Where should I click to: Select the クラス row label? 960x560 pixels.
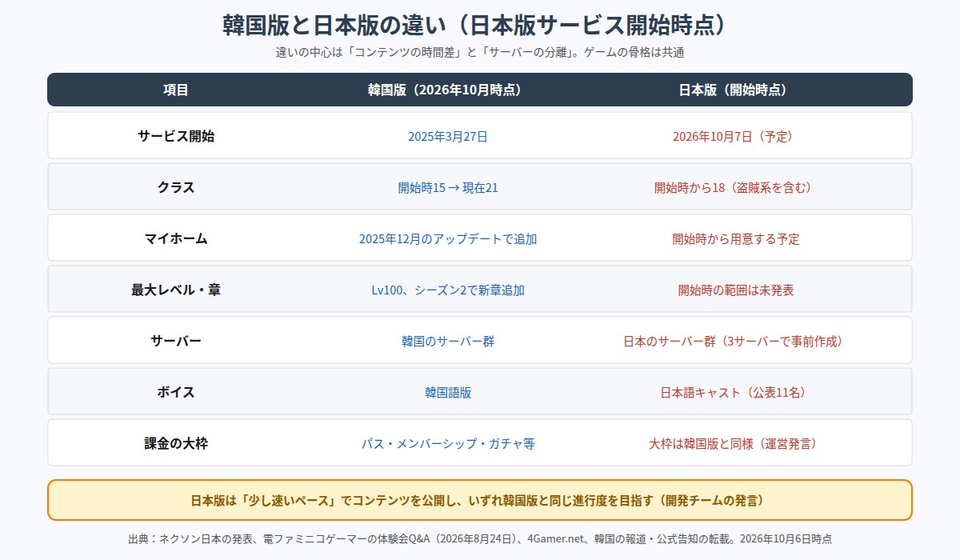(176, 187)
